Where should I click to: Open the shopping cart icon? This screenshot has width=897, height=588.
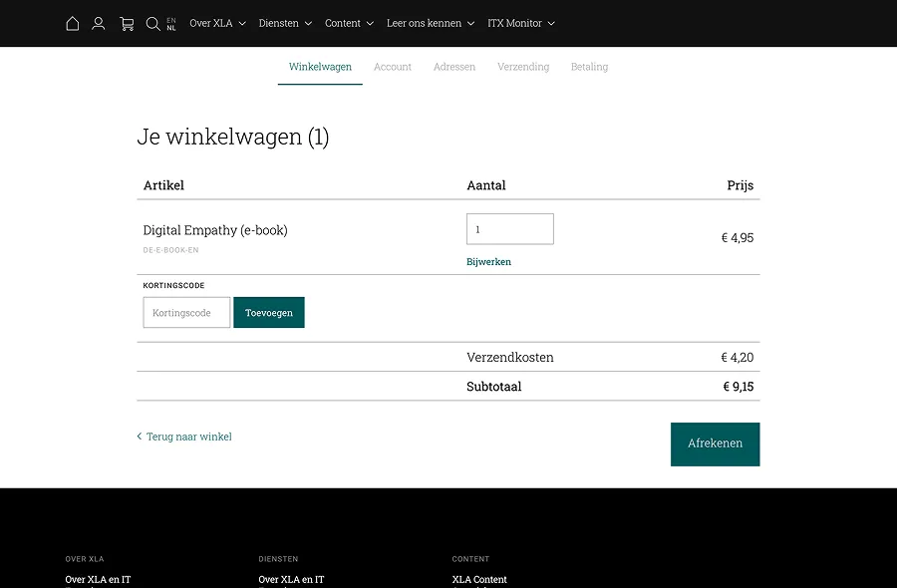(127, 24)
